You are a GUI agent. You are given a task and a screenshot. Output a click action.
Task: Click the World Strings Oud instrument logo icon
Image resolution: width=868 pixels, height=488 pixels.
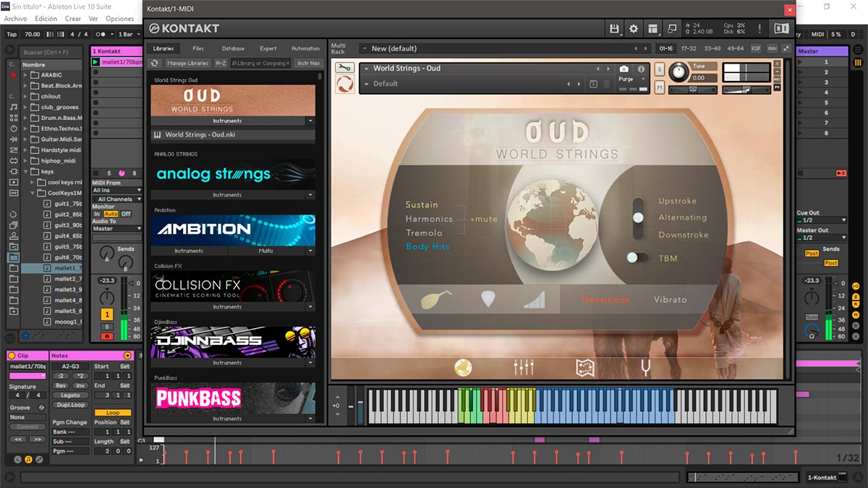pyautogui.click(x=344, y=84)
